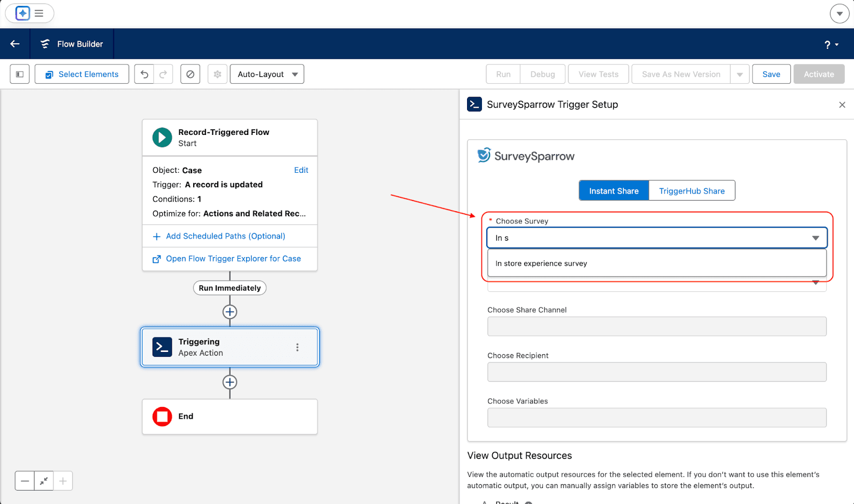Viewport: 854px width, 504px height.
Task: Add element between Triggering and End
Action: pos(230,382)
